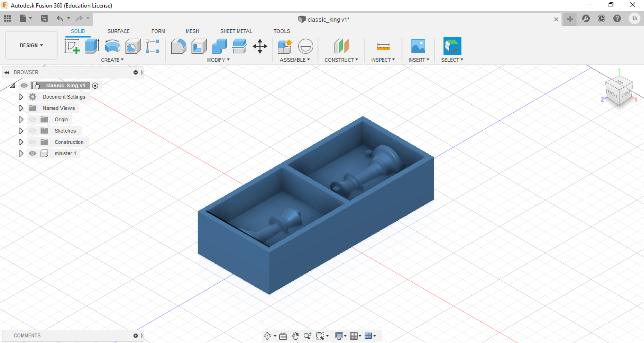Viewport: 644px width, 343px height.
Task: Expand the Origin folder
Action: (x=21, y=119)
